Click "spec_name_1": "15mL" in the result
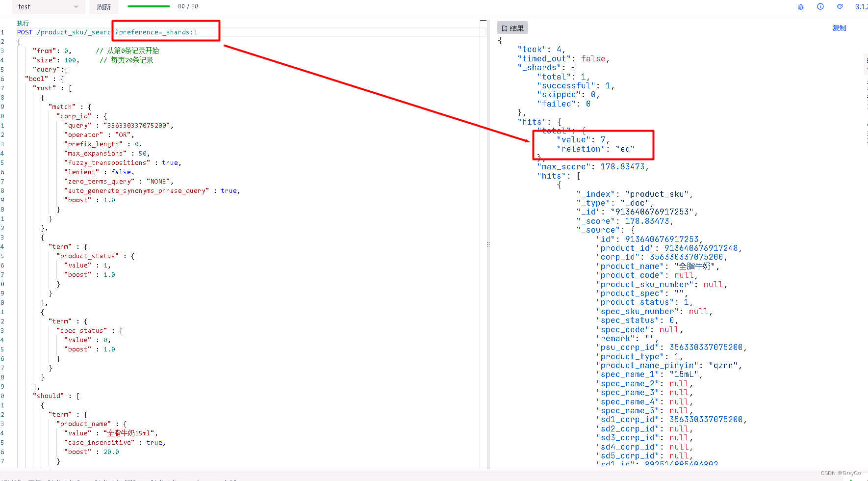Image resolution: width=868 pixels, height=481 pixels. coord(649,374)
